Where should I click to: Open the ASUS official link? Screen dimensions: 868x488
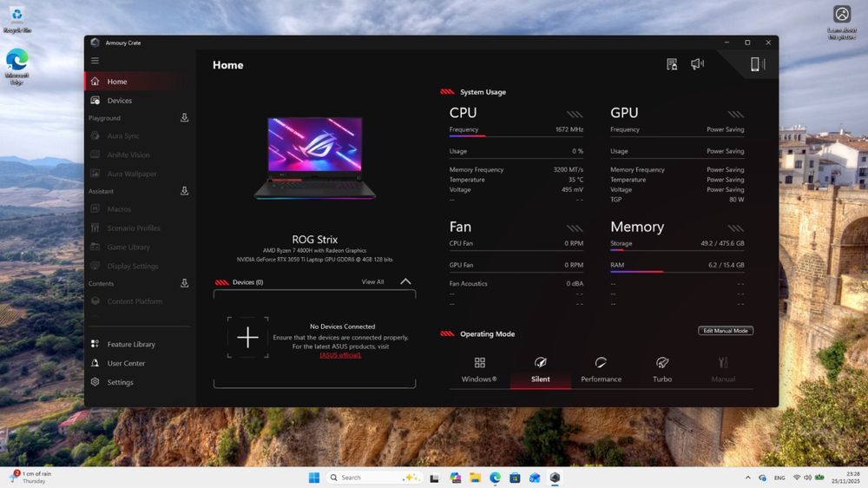(340, 355)
